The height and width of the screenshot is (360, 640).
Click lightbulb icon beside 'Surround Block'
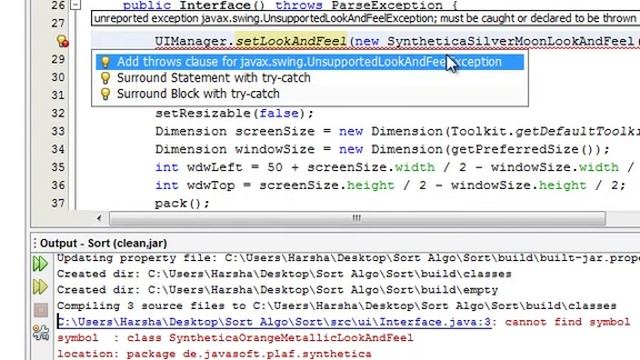pyautogui.click(x=105, y=94)
